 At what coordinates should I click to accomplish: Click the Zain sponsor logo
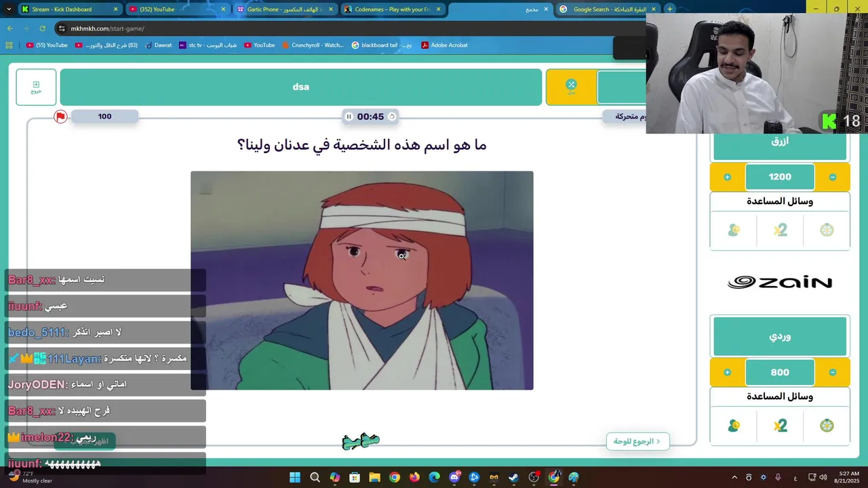tap(780, 283)
